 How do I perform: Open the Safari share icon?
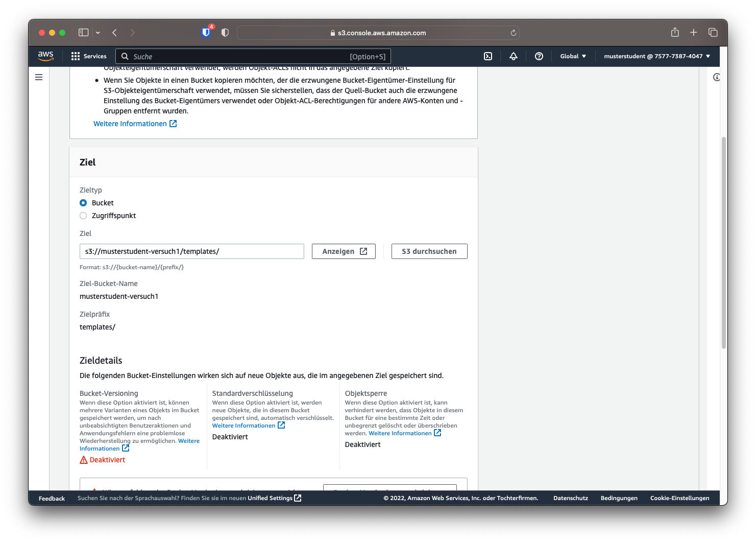pos(675,32)
